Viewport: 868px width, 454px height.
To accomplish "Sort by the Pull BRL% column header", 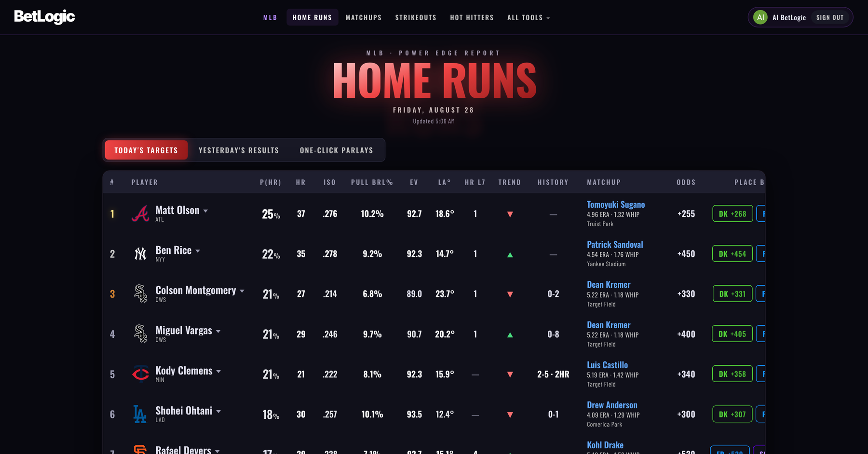I will click(x=372, y=182).
